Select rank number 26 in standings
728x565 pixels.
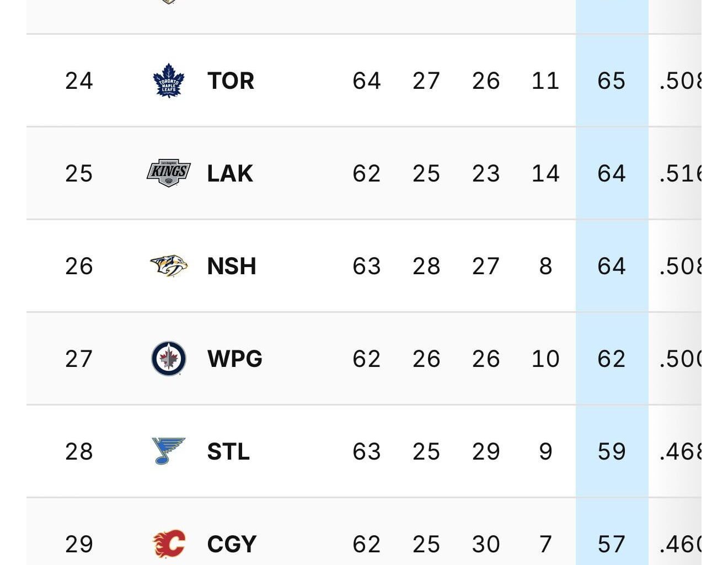click(79, 266)
